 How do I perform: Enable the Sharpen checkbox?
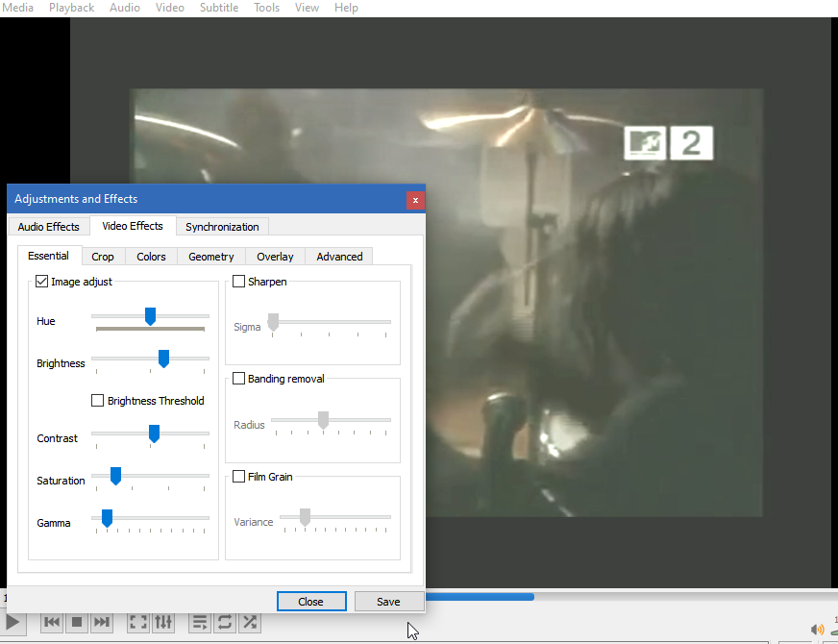[239, 281]
